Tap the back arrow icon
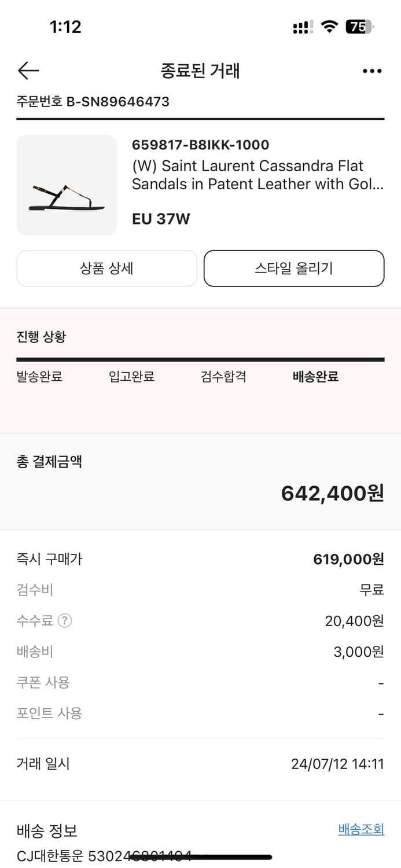The width and height of the screenshot is (401, 868). click(x=28, y=71)
